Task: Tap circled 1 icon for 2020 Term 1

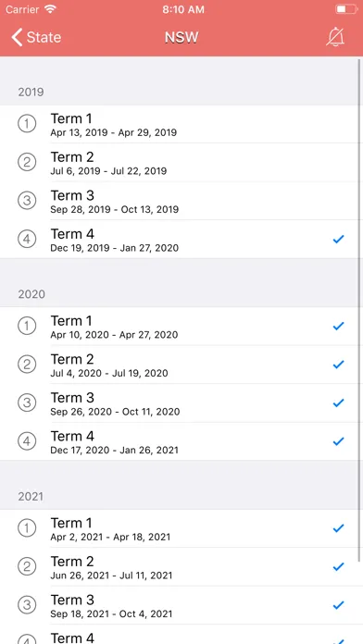Action: point(27,326)
